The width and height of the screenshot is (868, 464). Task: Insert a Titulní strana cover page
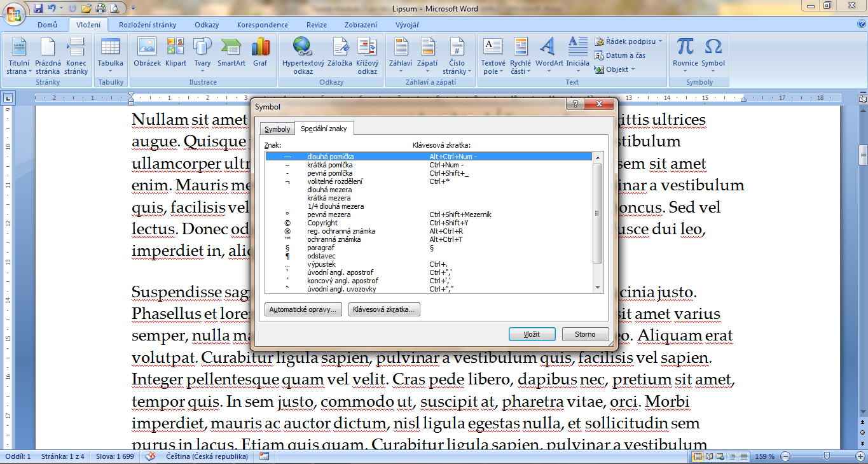18,56
